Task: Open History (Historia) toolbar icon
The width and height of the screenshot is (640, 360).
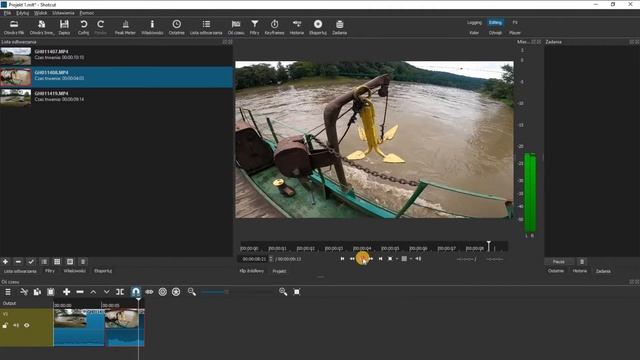Action: point(297,24)
